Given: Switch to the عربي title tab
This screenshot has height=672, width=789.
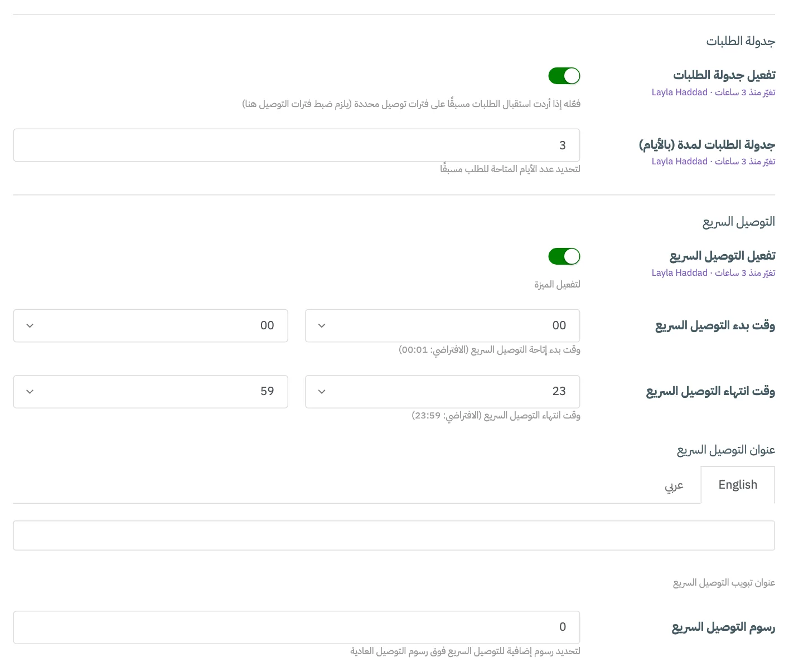Looking at the screenshot, I should click(x=674, y=485).
